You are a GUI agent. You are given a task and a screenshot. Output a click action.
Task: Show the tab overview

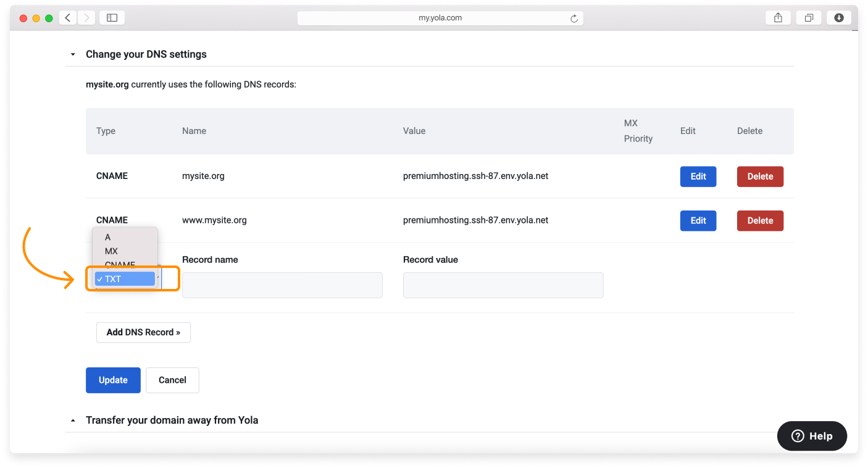point(809,17)
